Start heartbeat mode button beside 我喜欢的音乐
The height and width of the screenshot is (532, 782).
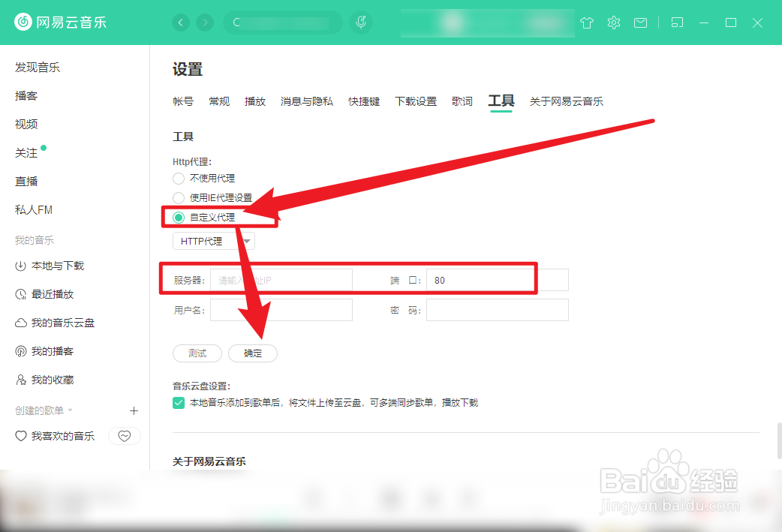click(125, 436)
